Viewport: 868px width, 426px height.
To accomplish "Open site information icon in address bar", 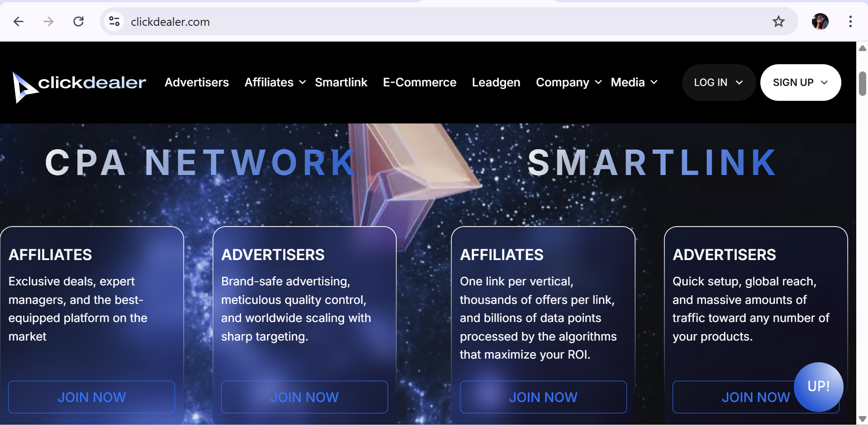I will click(114, 21).
